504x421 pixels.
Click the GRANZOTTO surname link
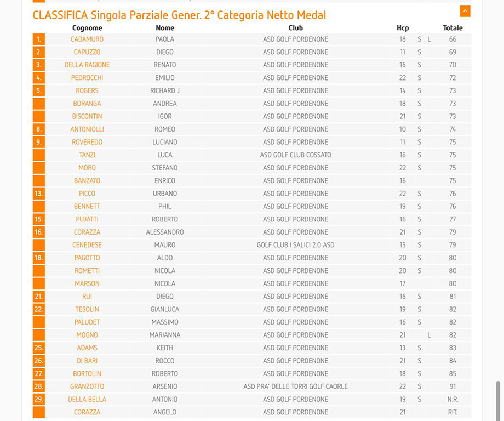point(87,386)
